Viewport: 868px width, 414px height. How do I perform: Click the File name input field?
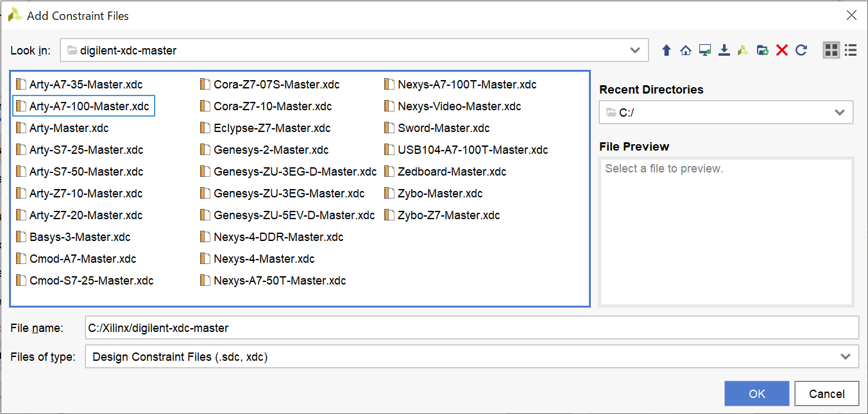tap(472, 327)
